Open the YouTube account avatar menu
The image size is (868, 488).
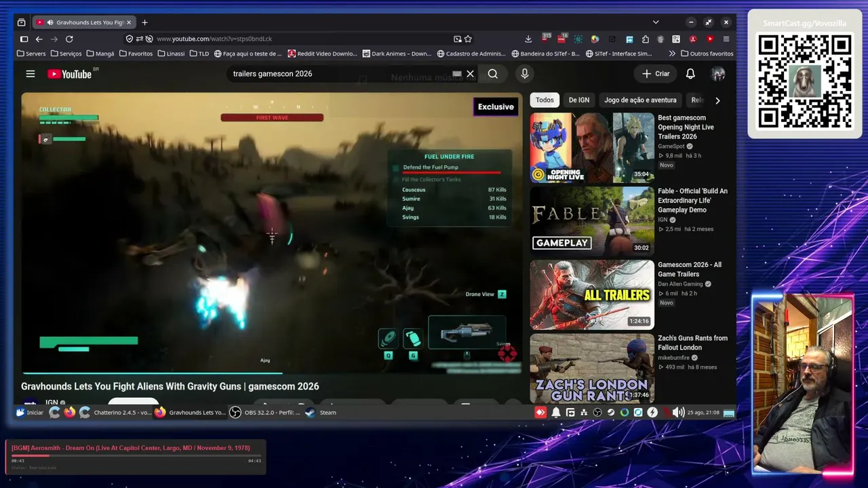(x=718, y=74)
